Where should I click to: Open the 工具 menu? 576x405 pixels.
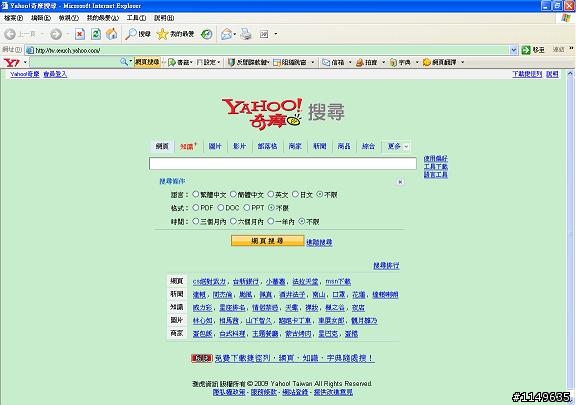pyautogui.click(x=136, y=18)
